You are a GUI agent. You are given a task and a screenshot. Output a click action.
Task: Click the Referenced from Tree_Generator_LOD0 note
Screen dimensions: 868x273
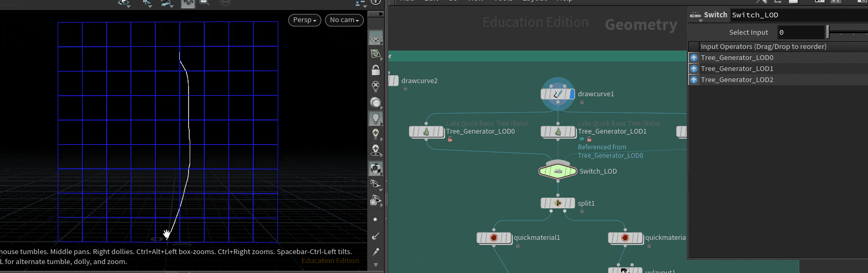tap(611, 151)
